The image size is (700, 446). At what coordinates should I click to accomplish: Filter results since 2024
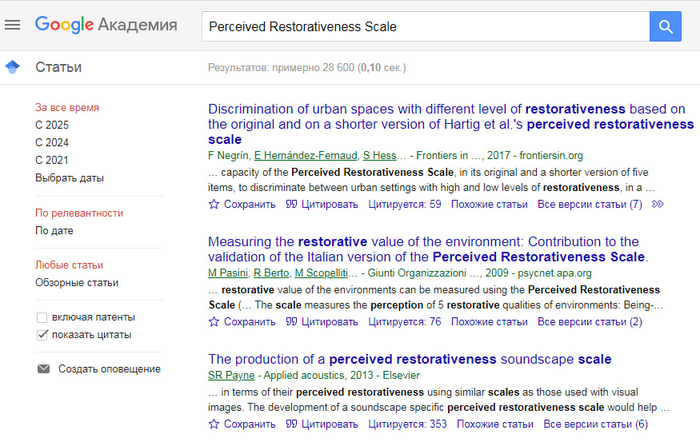pyautogui.click(x=52, y=143)
